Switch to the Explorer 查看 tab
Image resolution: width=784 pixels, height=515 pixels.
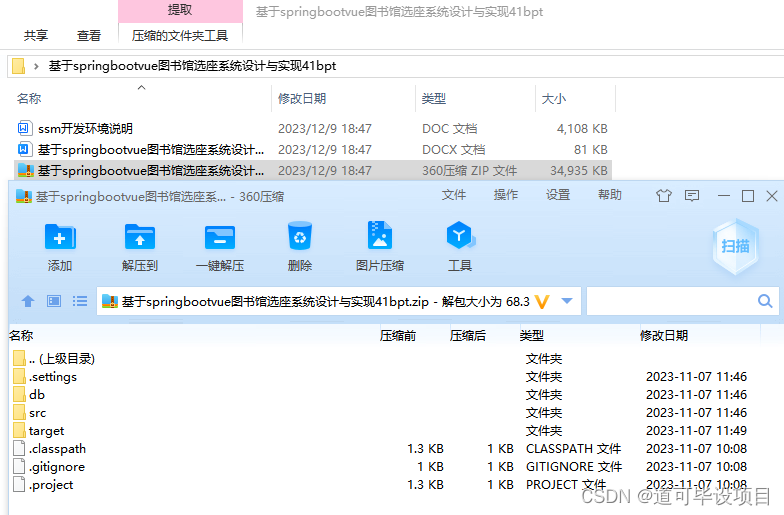(x=89, y=36)
